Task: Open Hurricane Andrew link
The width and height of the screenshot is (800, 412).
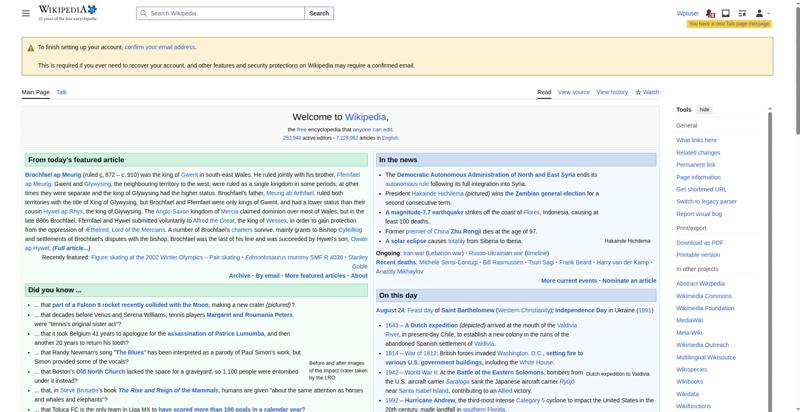Action: (427, 401)
